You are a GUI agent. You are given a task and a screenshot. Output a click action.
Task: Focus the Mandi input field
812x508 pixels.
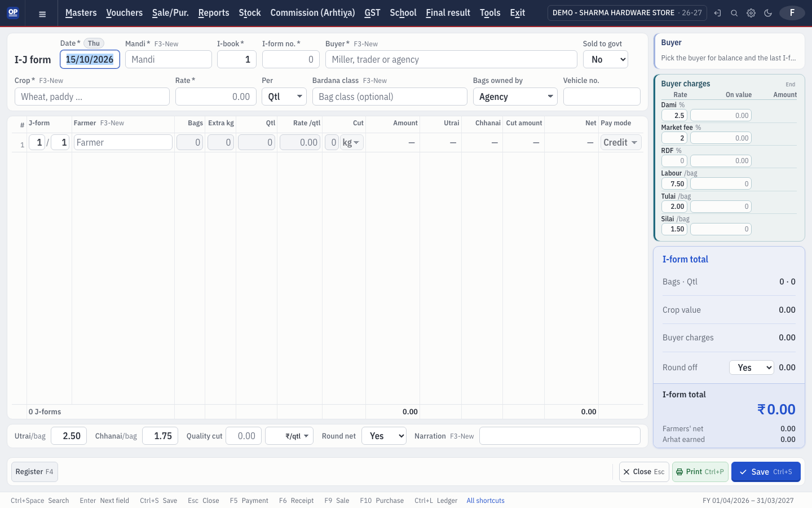[x=169, y=59]
